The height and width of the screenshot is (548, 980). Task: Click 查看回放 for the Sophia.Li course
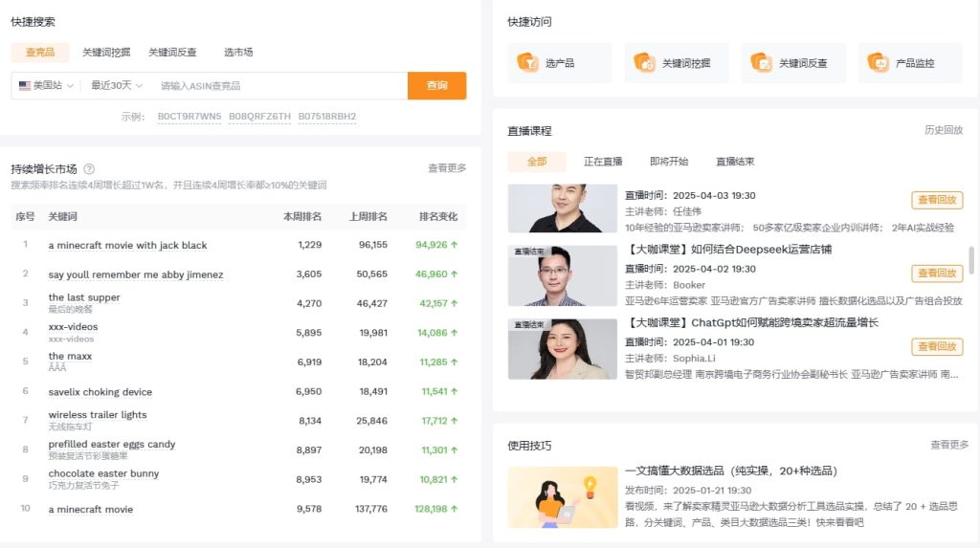pos(937,346)
